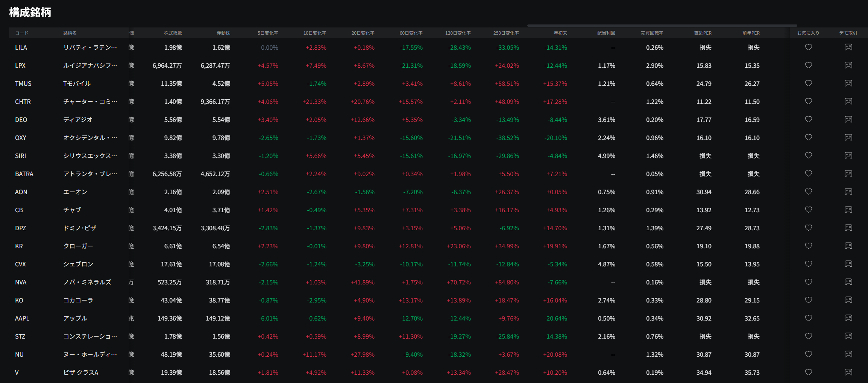The image size is (868, 383).
Task: Sort by 前年PER header
Action: (751, 33)
